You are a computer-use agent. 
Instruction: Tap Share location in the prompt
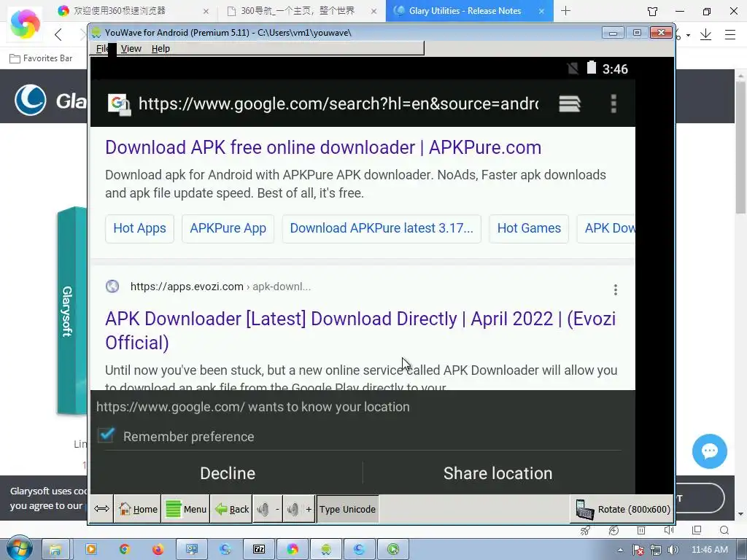[x=498, y=473]
